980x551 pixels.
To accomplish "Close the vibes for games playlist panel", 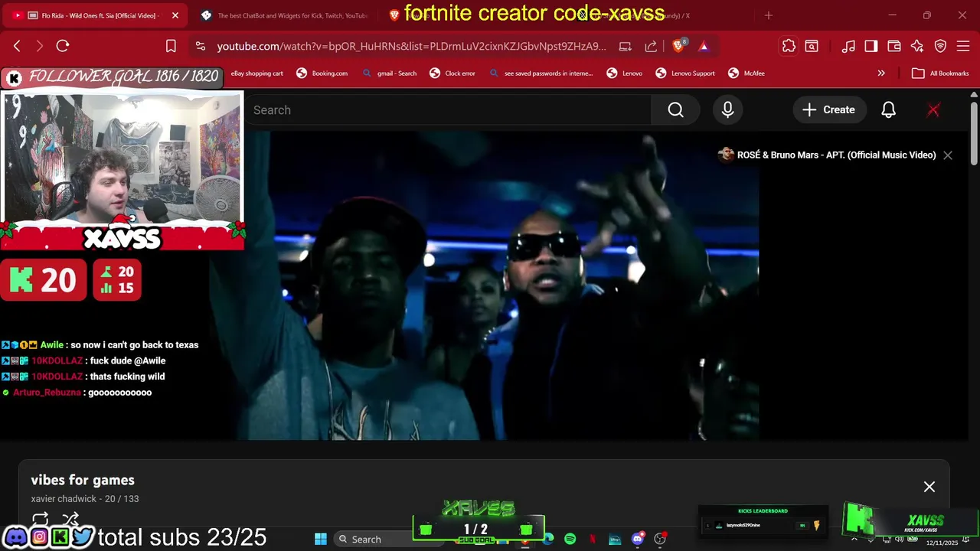I will pyautogui.click(x=929, y=487).
